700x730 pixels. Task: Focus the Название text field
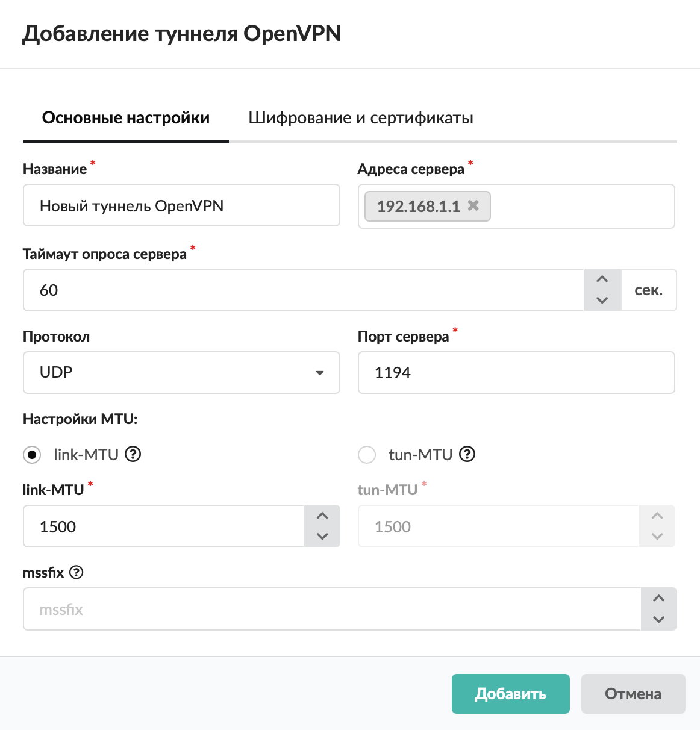181,205
